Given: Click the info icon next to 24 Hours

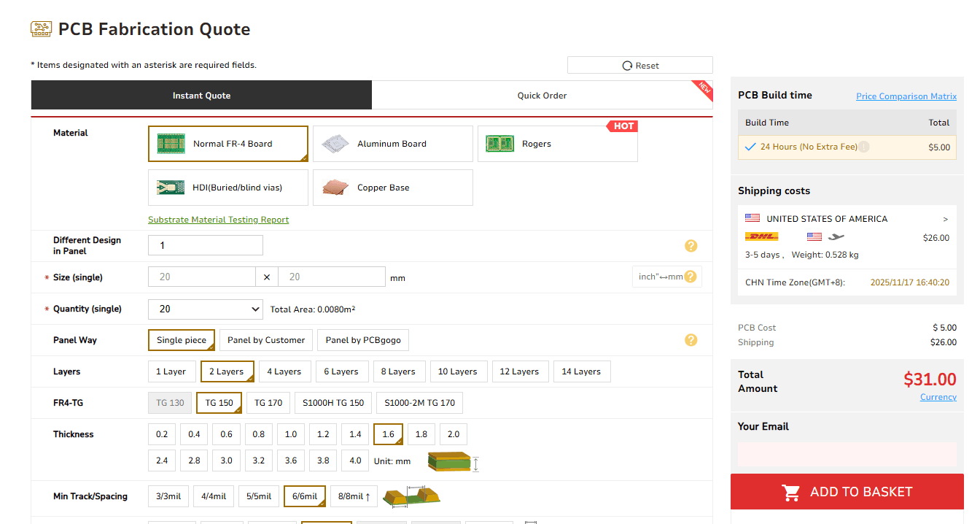Looking at the screenshot, I should [x=864, y=147].
